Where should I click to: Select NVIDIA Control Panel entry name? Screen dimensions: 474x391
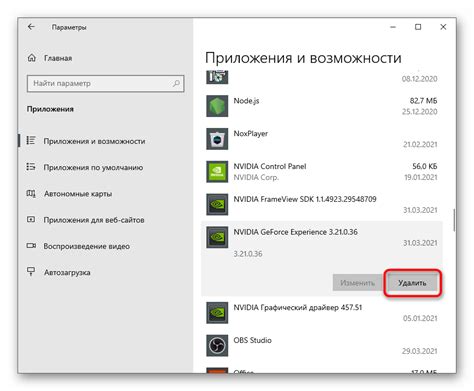pyautogui.click(x=270, y=166)
